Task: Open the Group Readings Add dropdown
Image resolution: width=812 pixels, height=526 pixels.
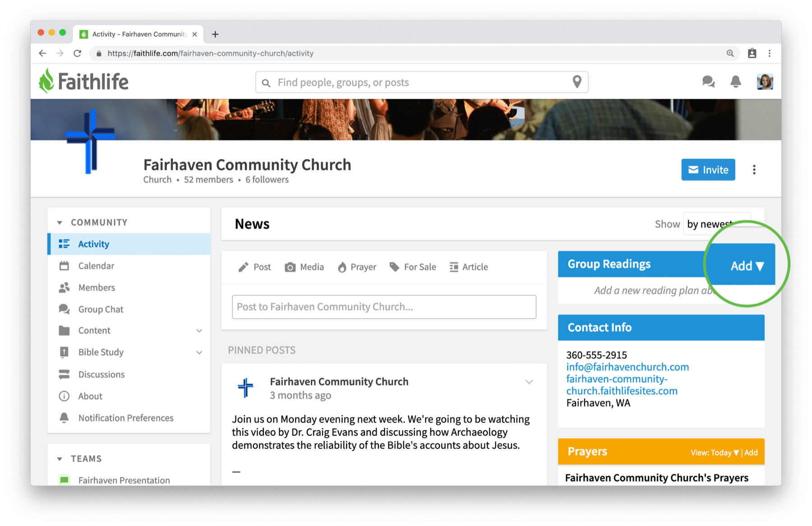Action: (x=747, y=266)
